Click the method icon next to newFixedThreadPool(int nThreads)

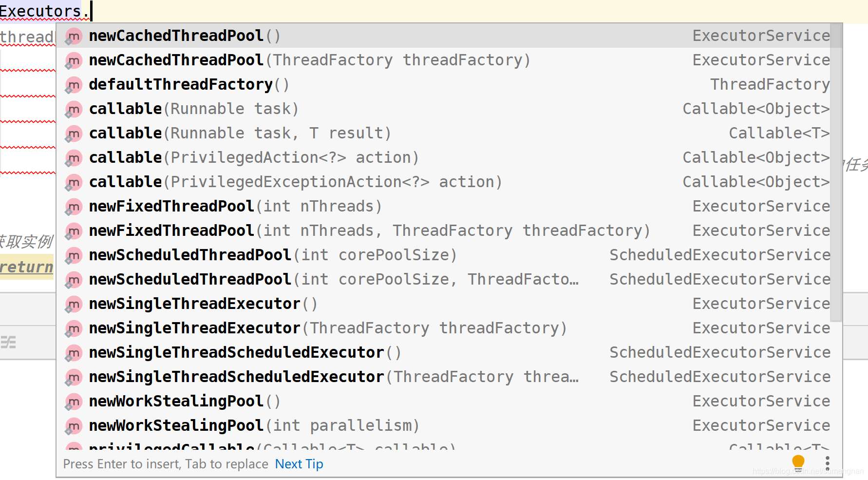[73, 206]
